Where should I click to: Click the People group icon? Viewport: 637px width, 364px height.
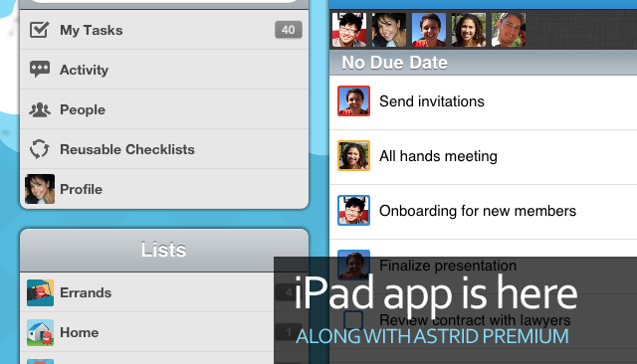40,109
